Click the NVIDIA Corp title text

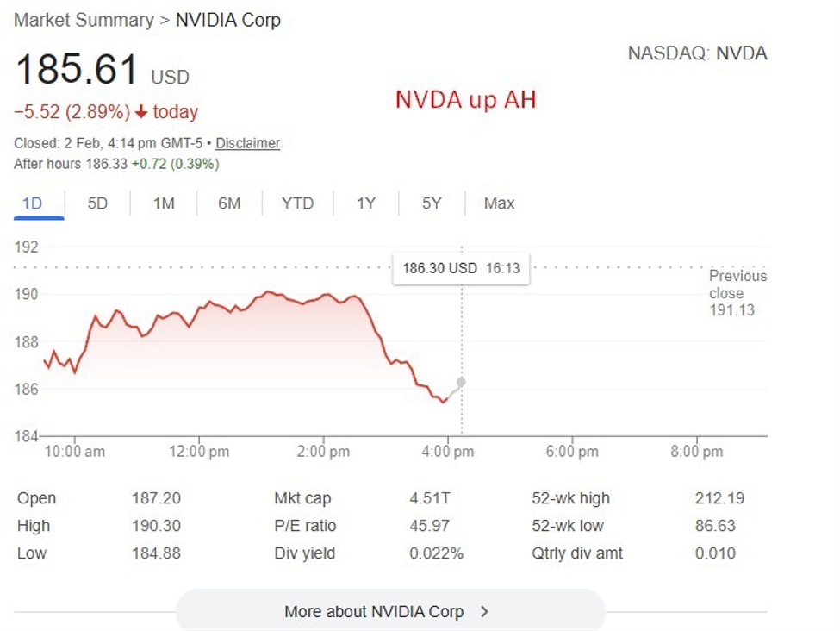228,20
